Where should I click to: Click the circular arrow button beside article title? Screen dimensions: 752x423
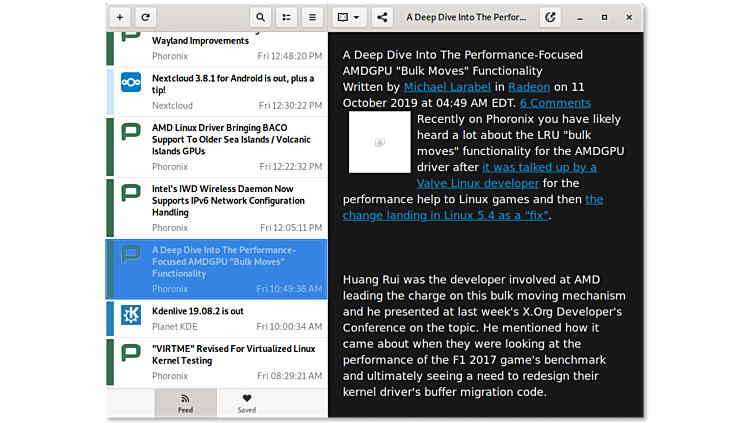click(x=550, y=17)
